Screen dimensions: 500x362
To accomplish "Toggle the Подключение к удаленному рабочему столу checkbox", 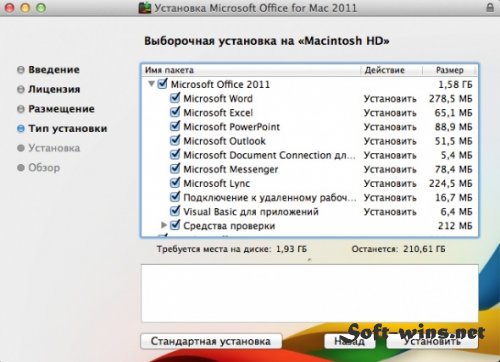I will (x=175, y=197).
